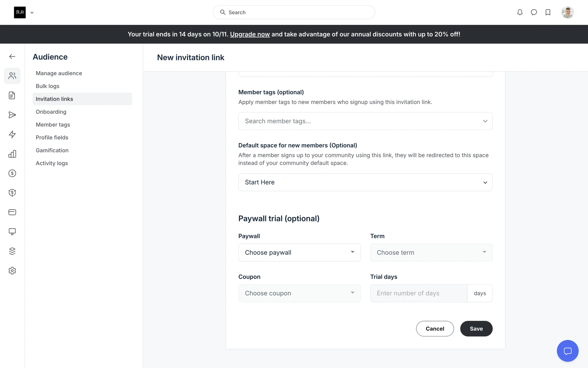Open the lightning bolt workflows icon
Image resolution: width=588 pixels, height=368 pixels.
point(12,134)
